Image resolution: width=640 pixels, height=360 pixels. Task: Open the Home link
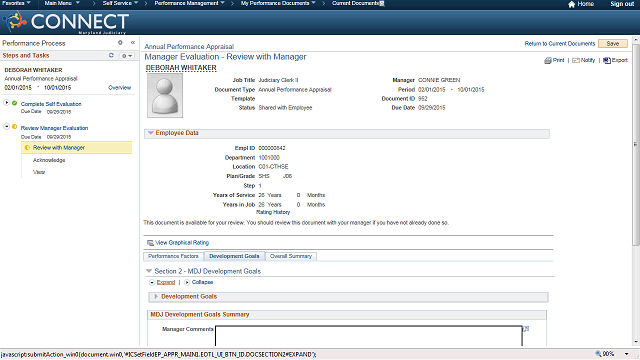[585, 4]
